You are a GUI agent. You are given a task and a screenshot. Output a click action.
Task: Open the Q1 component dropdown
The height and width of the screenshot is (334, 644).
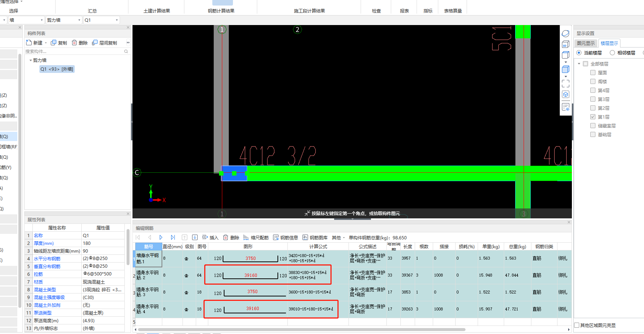click(x=101, y=20)
